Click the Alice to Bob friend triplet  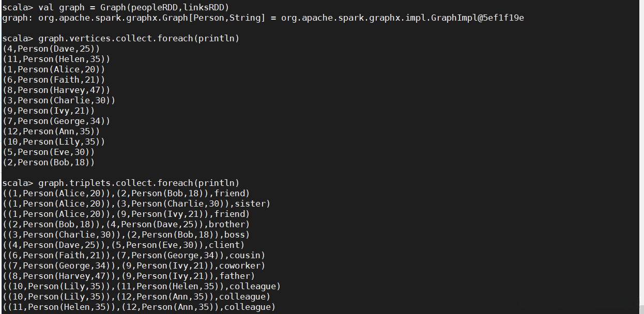click(126, 193)
